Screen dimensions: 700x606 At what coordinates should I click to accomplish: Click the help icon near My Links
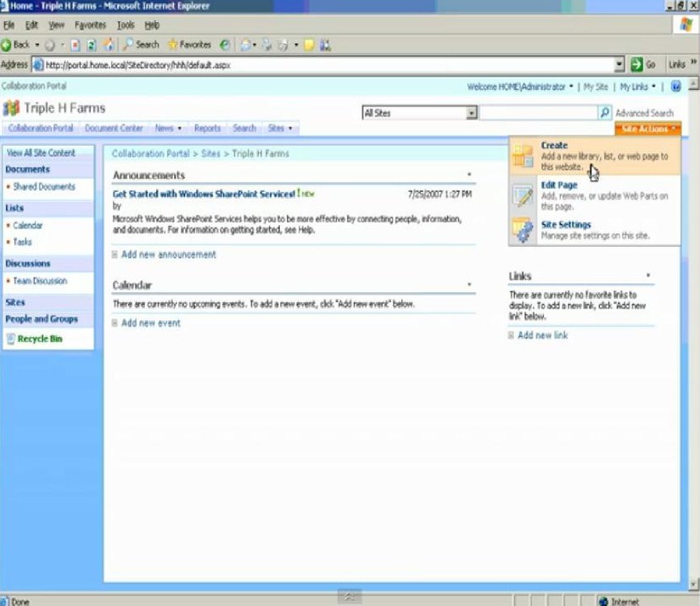point(674,86)
